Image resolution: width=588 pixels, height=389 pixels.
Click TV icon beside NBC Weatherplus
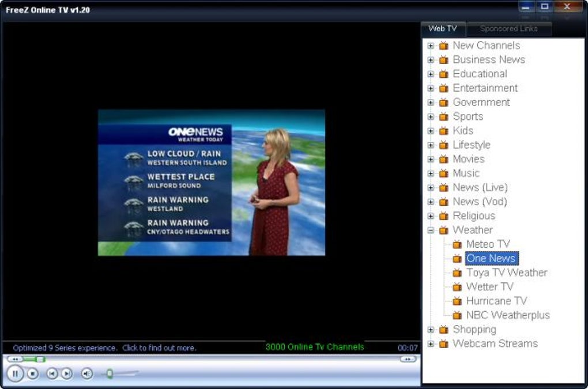[457, 316]
